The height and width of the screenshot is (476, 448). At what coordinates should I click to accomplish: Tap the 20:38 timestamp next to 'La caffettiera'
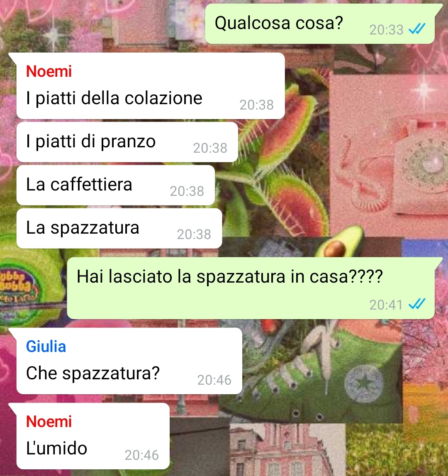click(x=187, y=191)
